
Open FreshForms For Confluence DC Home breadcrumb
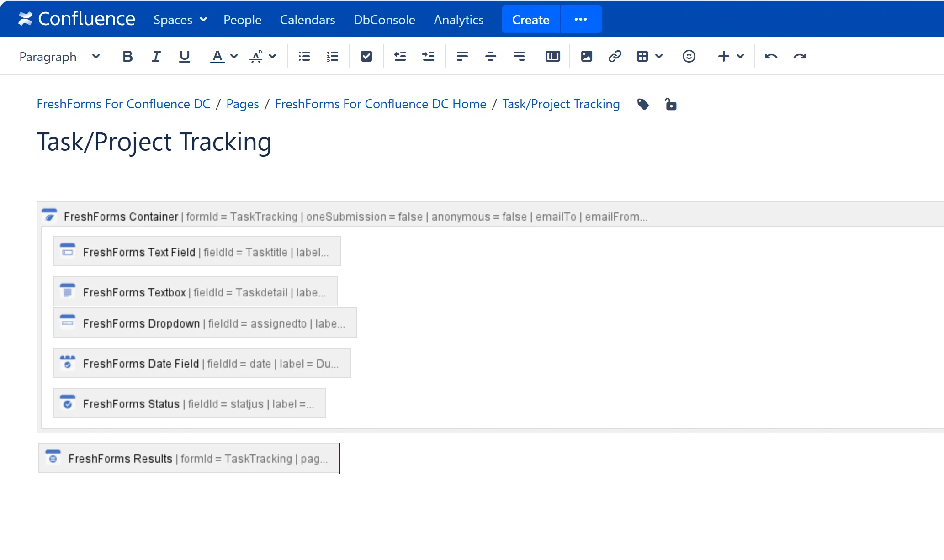pos(381,104)
